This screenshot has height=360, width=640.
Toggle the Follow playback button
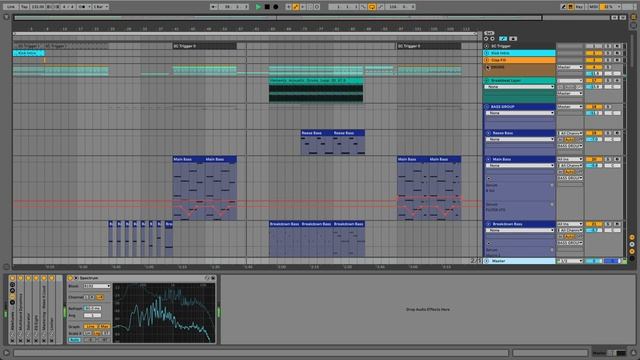point(214,7)
